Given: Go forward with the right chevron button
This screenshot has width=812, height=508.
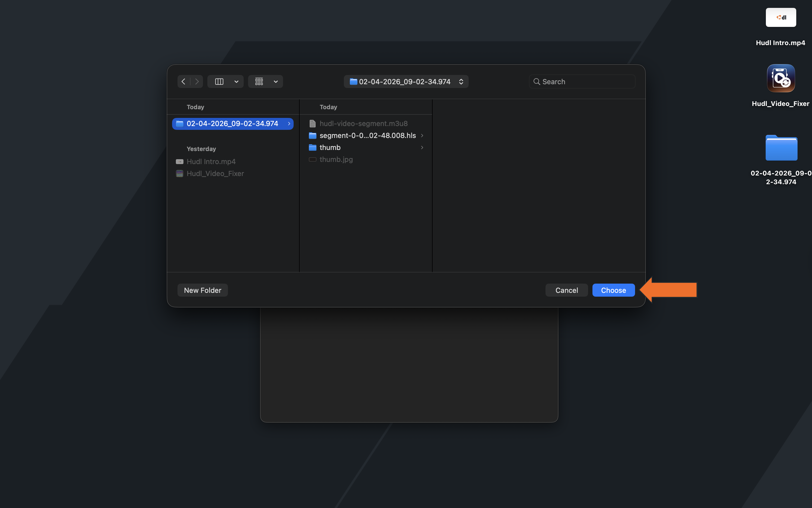Looking at the screenshot, I should click(x=197, y=82).
